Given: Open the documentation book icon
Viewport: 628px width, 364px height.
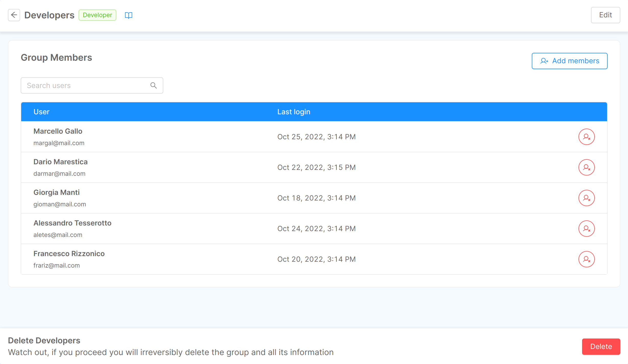Looking at the screenshot, I should [x=128, y=15].
